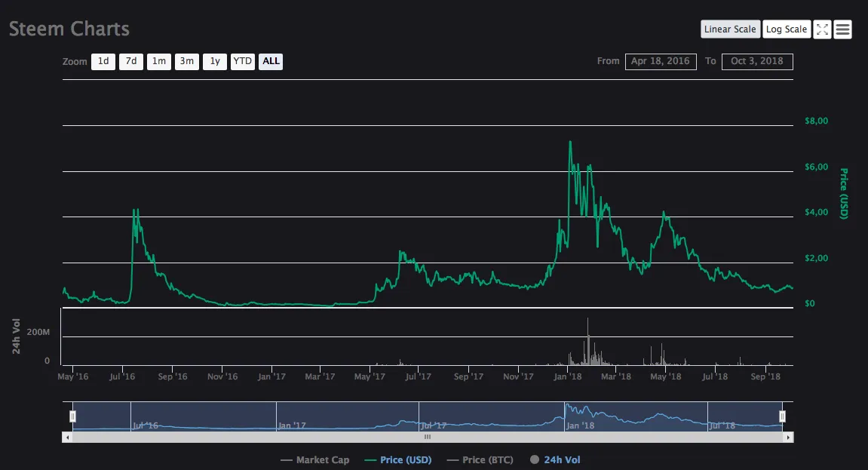Screen dimensions: 868x470
Task: Click the right arrow on navigator scrollbar
Action: point(788,438)
